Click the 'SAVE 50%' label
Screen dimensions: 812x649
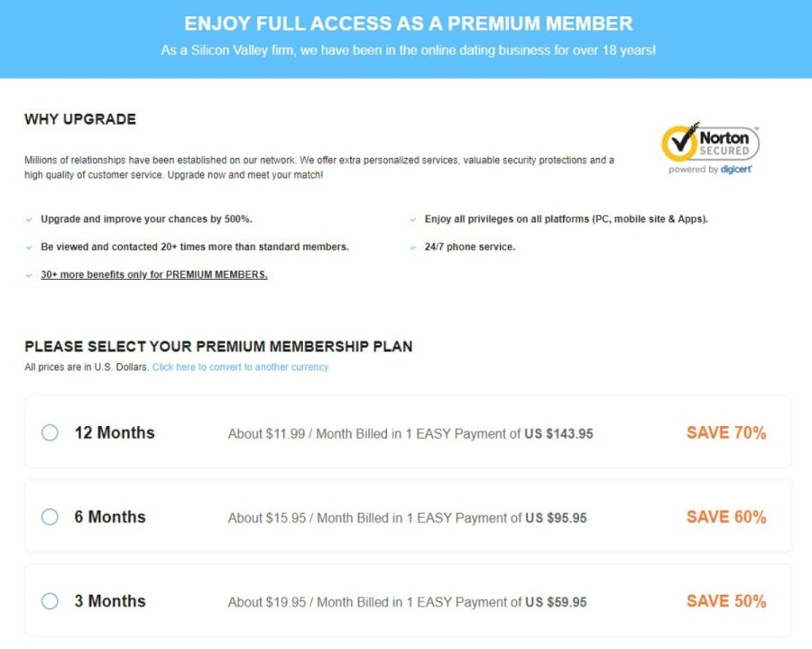point(726,601)
